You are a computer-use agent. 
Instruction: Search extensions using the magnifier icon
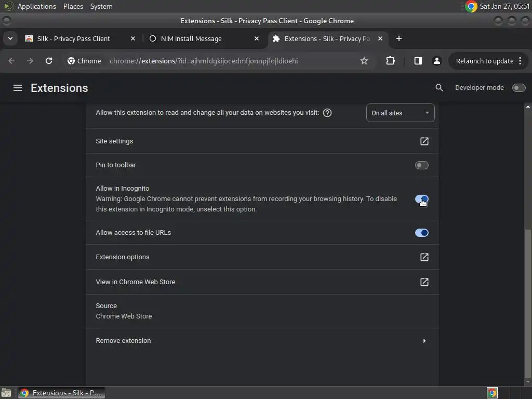pos(439,88)
